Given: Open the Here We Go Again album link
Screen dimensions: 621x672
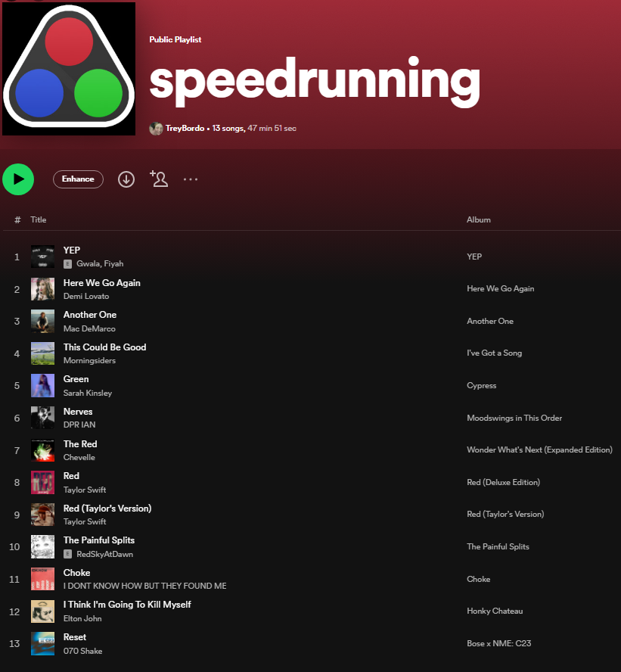Looking at the screenshot, I should [500, 288].
